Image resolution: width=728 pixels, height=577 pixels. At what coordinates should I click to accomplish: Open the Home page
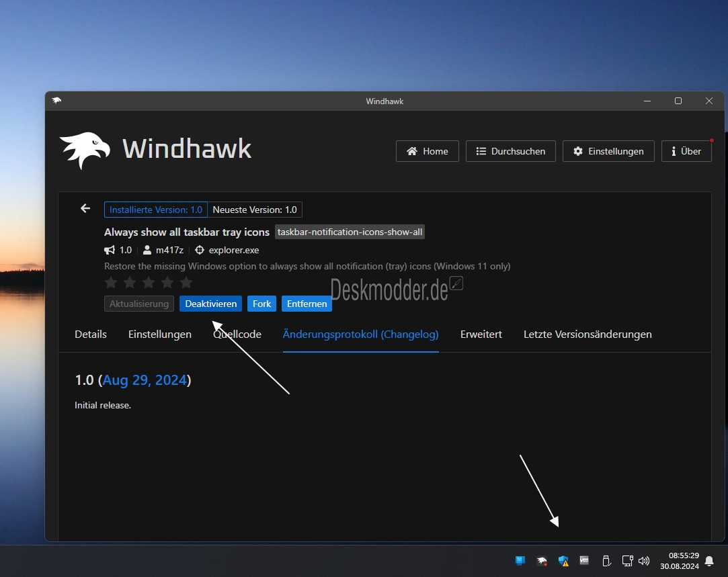(x=427, y=151)
